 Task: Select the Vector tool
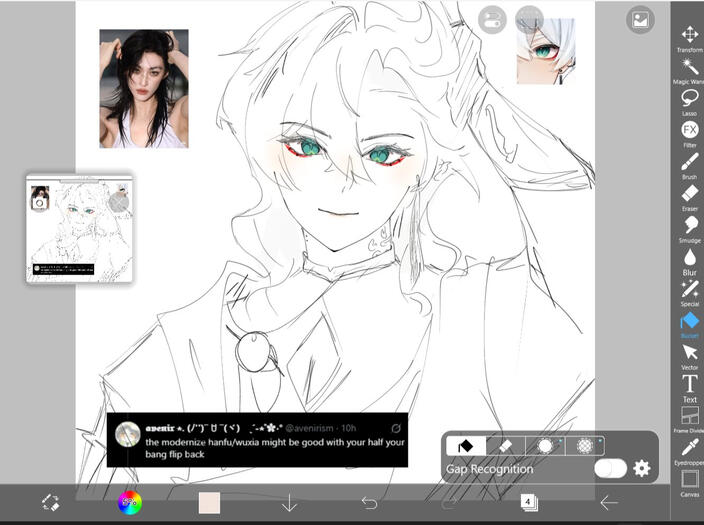coord(689,357)
